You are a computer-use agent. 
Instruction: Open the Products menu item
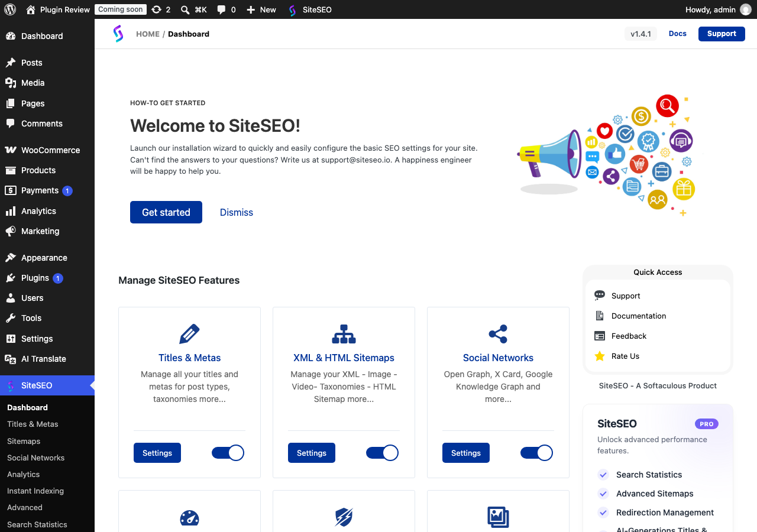coord(47,170)
